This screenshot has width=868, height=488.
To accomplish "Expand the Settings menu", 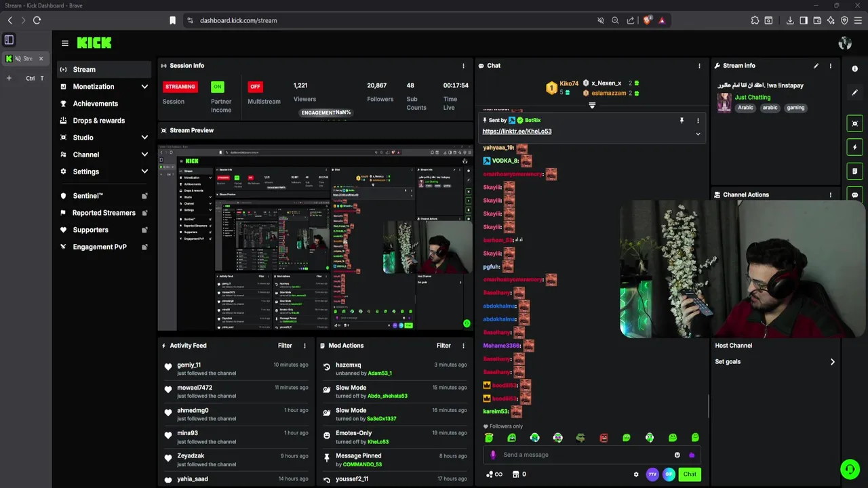I will [x=144, y=171].
